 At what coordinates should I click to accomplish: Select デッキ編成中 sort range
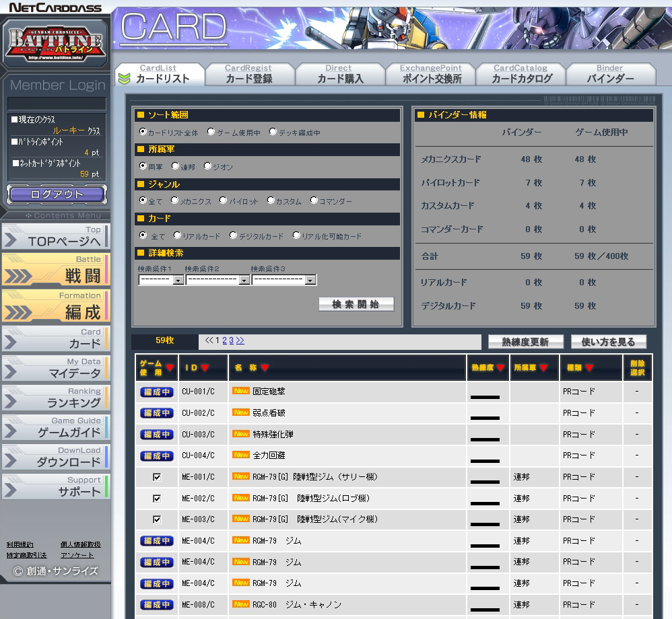point(273,131)
